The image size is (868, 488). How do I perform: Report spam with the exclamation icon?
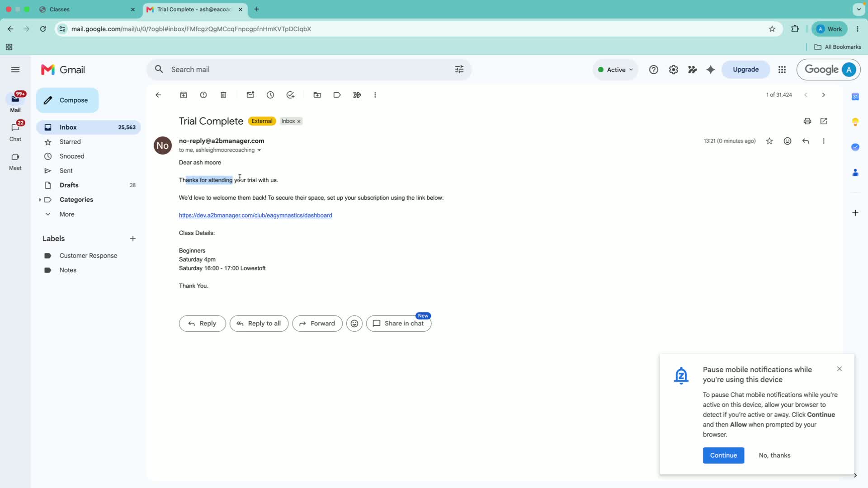pos(203,95)
